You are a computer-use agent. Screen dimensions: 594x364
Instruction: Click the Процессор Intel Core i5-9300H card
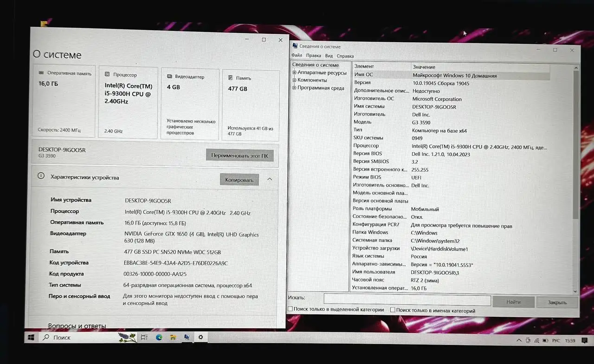click(x=129, y=102)
